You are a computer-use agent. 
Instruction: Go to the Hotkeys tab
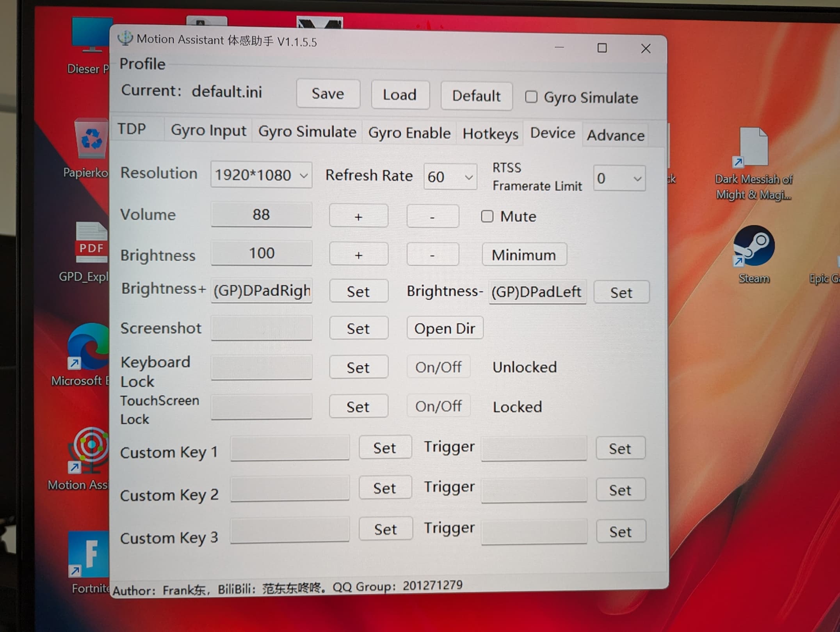point(490,134)
